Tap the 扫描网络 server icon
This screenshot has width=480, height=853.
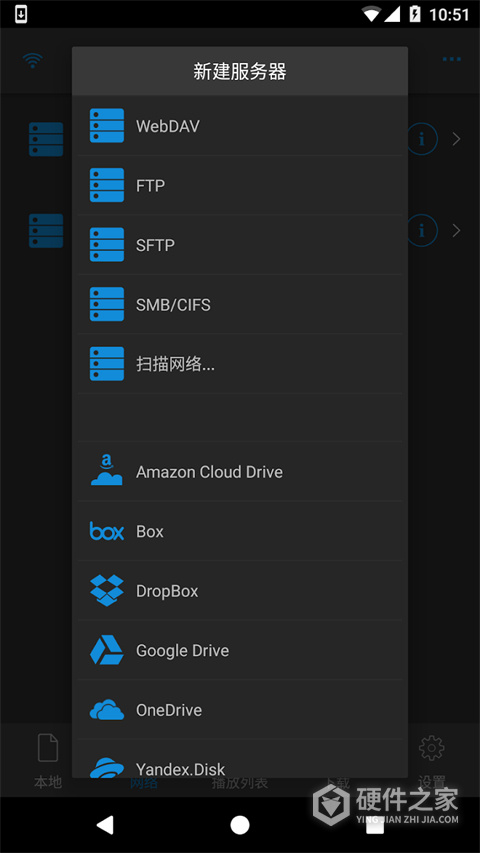pyautogui.click(x=107, y=364)
